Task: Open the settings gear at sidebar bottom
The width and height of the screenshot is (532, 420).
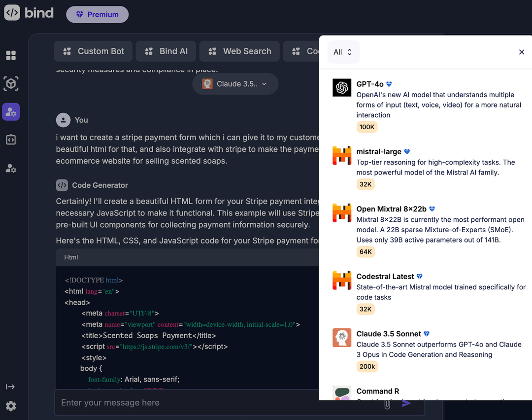Action: tap(11, 406)
